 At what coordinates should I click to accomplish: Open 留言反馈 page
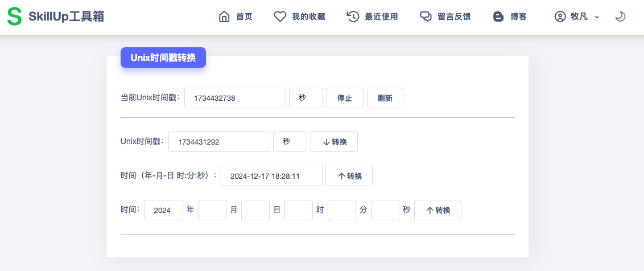pos(454,17)
